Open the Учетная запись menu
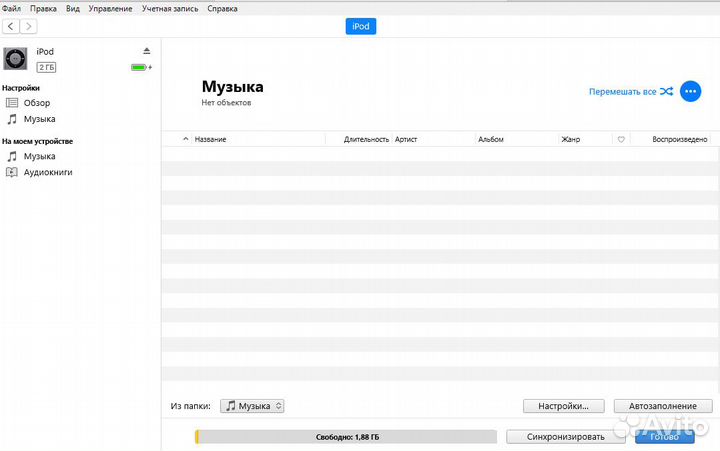The height and width of the screenshot is (451, 720). pos(169,8)
